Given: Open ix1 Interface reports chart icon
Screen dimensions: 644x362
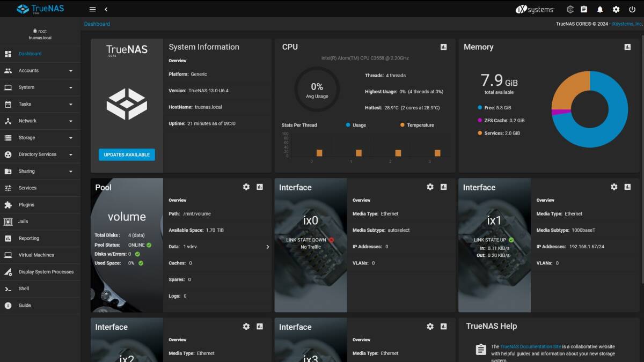Looking at the screenshot, I should click(x=627, y=187).
